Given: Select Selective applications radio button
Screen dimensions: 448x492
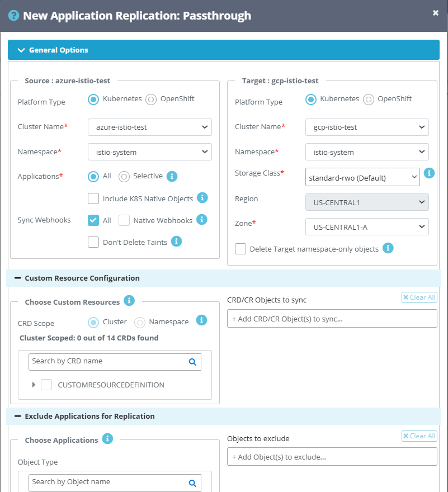Looking at the screenshot, I should [x=124, y=176].
